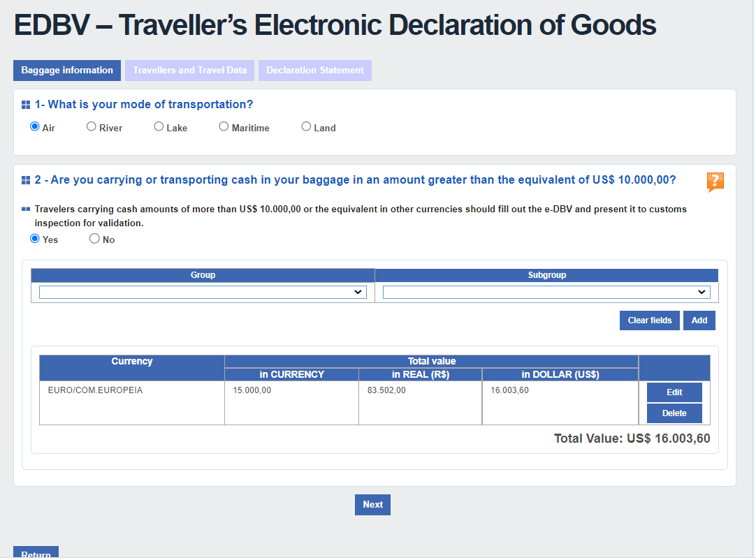Select the River transportation option
This screenshot has height=560, width=756.
92,127
